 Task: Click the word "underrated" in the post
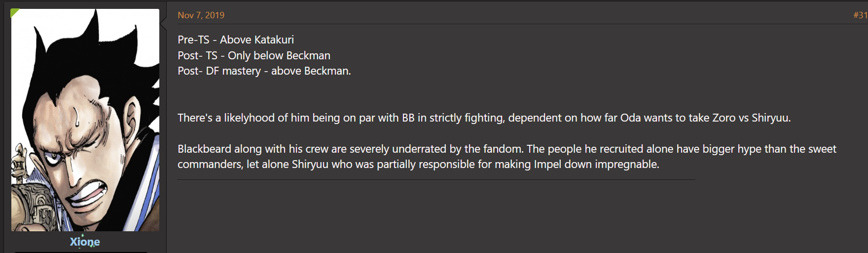coord(419,149)
